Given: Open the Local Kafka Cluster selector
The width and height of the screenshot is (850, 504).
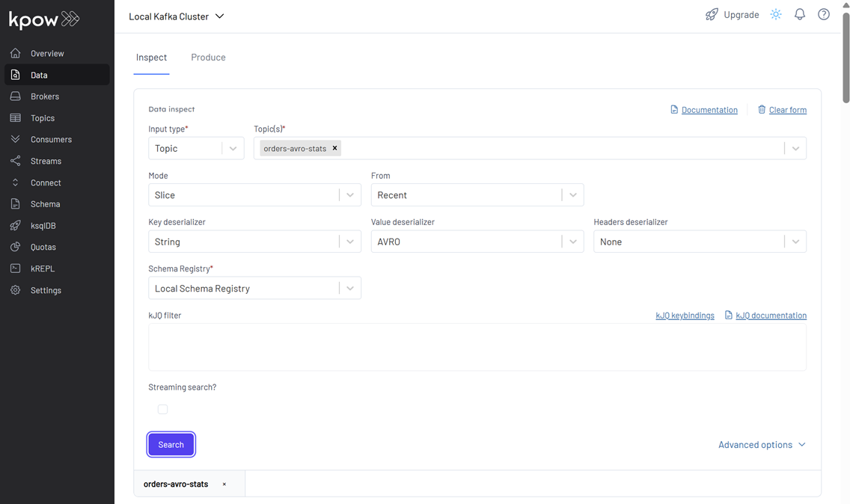Looking at the screenshot, I should point(176,16).
